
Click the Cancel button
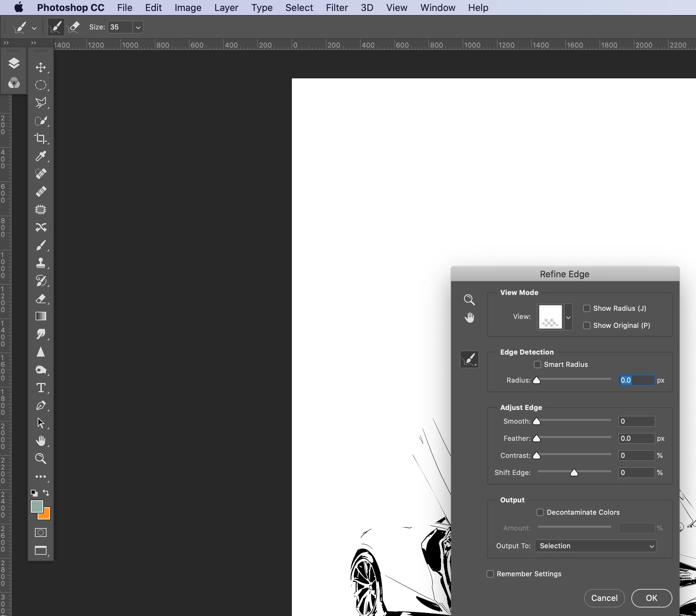pos(604,598)
